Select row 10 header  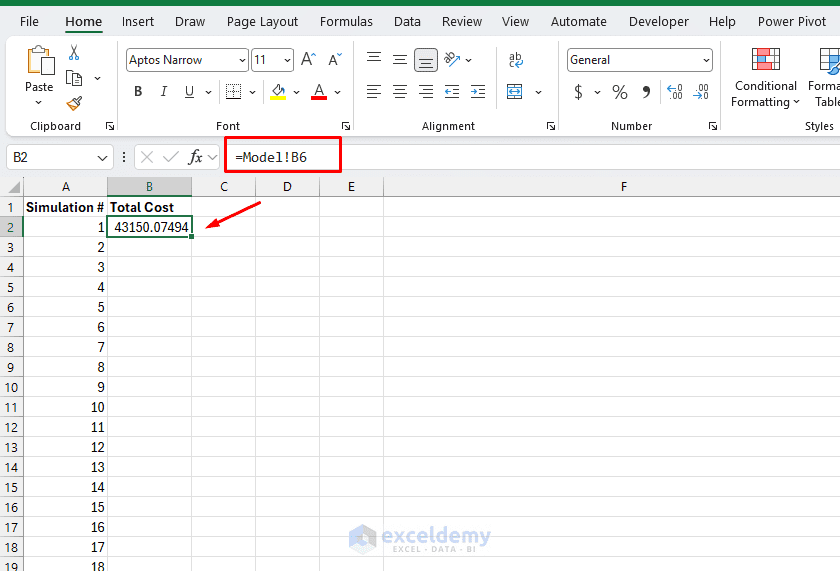tap(11, 387)
